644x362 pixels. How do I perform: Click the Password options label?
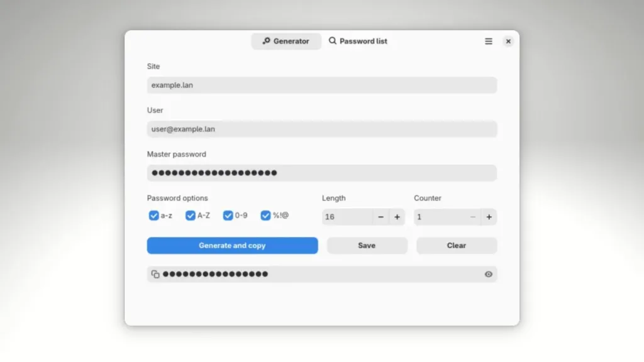[x=177, y=198]
